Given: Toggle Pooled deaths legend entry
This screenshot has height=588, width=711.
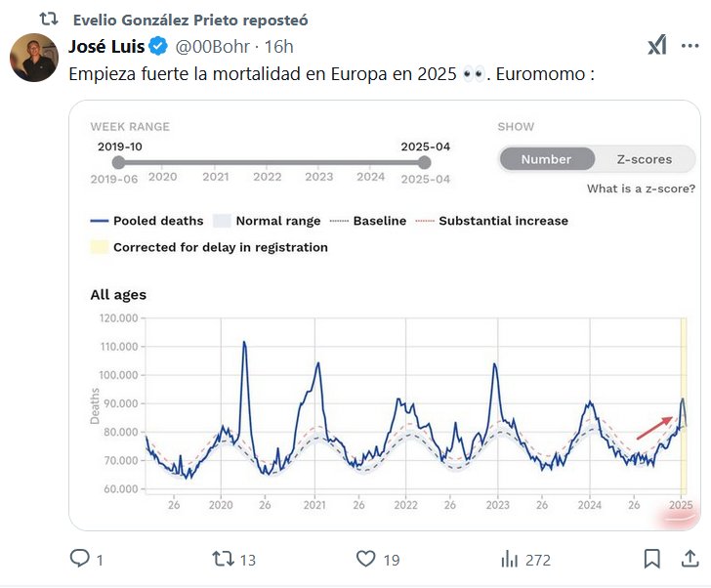Looking at the screenshot, I should (x=146, y=221).
